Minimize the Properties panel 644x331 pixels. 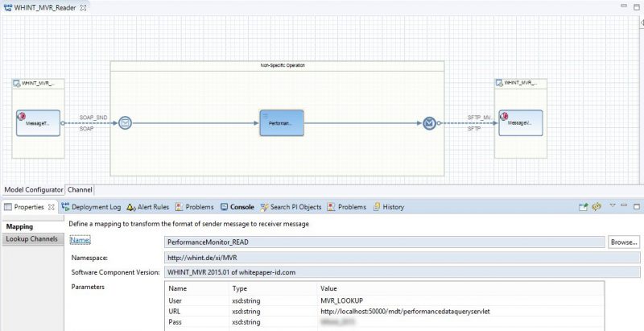point(624,207)
